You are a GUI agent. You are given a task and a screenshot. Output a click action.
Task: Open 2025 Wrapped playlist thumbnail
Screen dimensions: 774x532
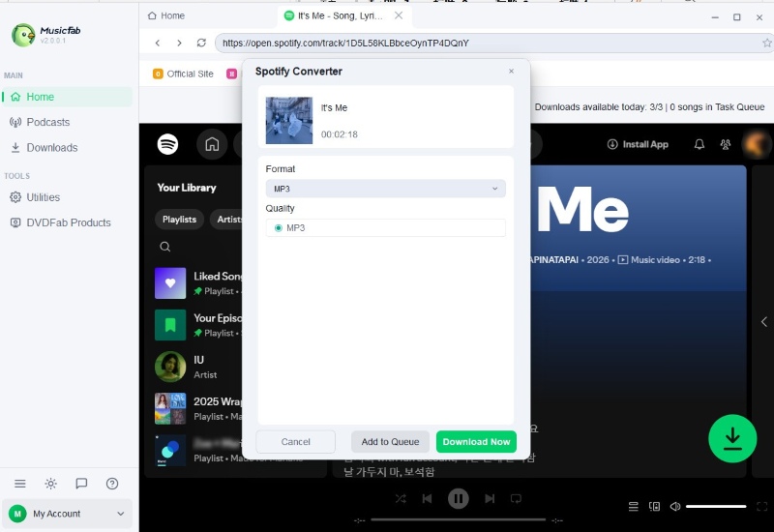coord(170,408)
